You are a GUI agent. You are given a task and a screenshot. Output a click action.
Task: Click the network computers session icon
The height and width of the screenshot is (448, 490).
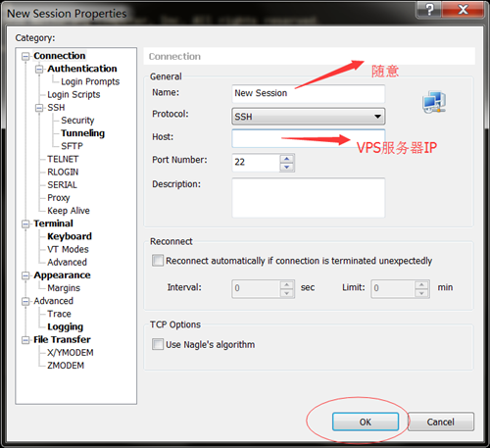pos(434,102)
